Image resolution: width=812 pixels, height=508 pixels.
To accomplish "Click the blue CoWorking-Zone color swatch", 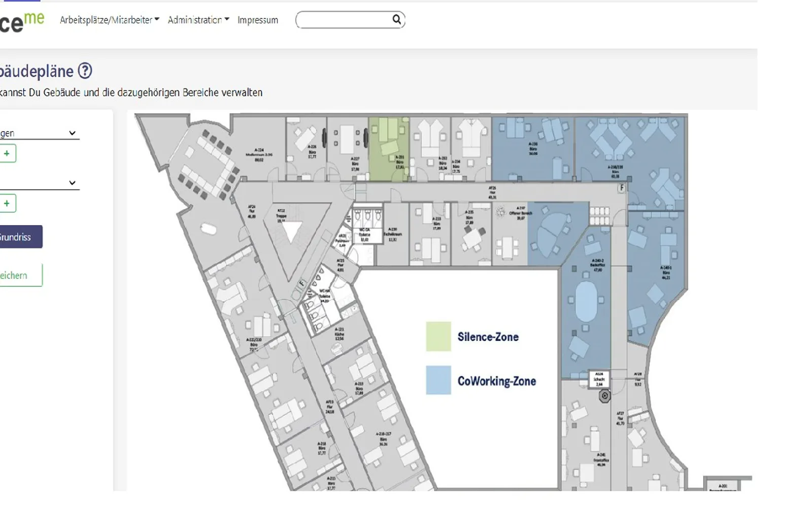I will 438,380.
